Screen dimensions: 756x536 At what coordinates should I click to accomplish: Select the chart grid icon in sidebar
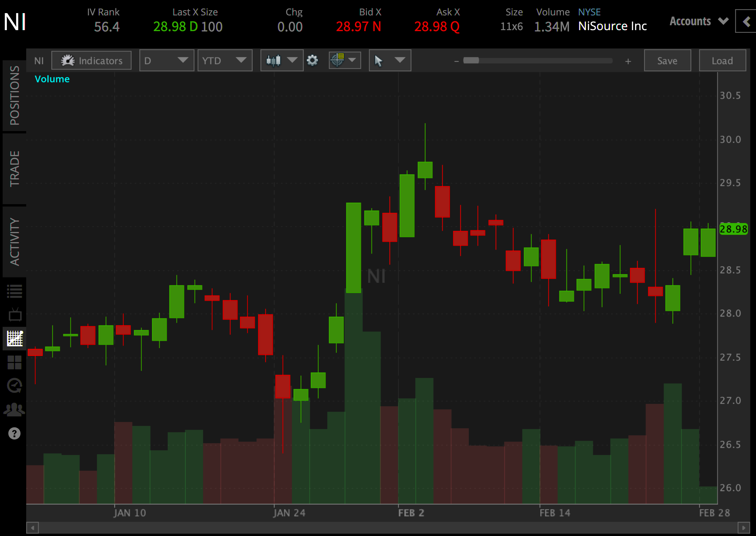14,338
